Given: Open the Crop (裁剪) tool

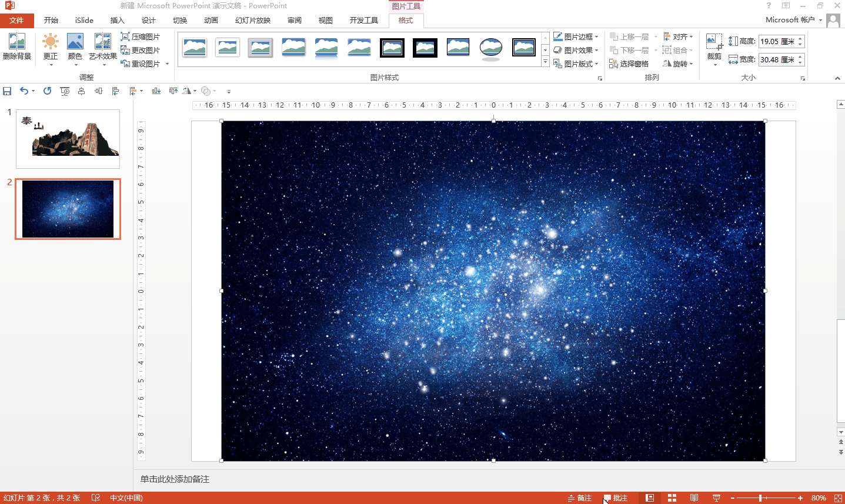Looking at the screenshot, I should tap(714, 47).
